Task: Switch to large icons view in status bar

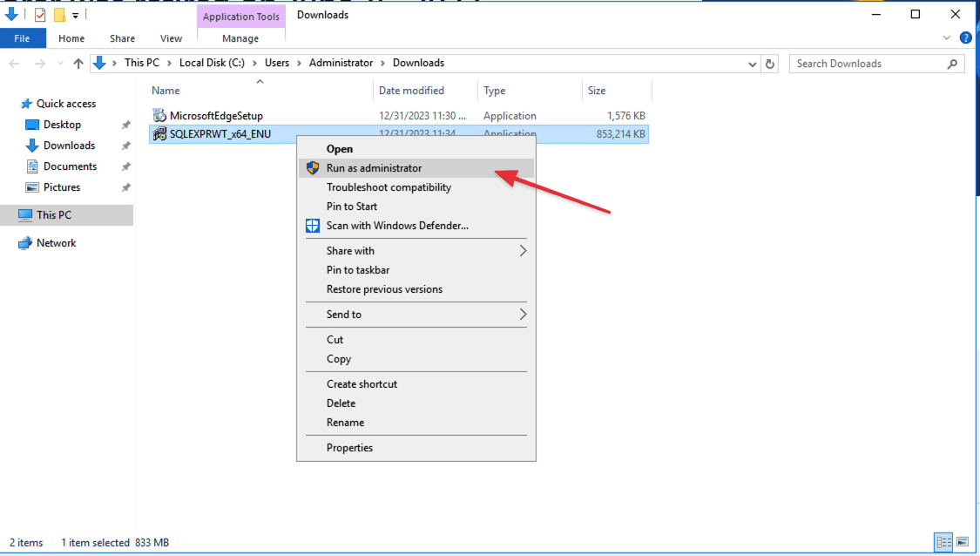Action: click(962, 542)
